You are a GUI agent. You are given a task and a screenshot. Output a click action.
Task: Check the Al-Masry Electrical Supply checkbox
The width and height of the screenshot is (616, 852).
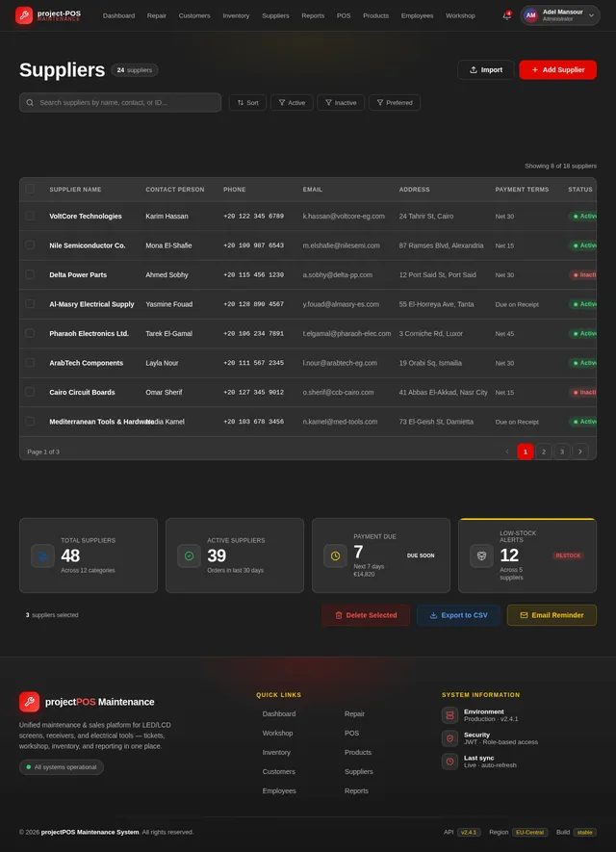click(x=30, y=304)
